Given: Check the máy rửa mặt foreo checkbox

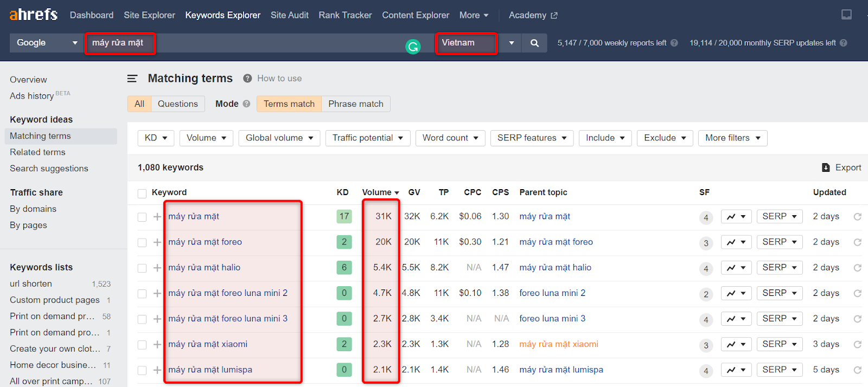Looking at the screenshot, I should pyautogui.click(x=142, y=242).
